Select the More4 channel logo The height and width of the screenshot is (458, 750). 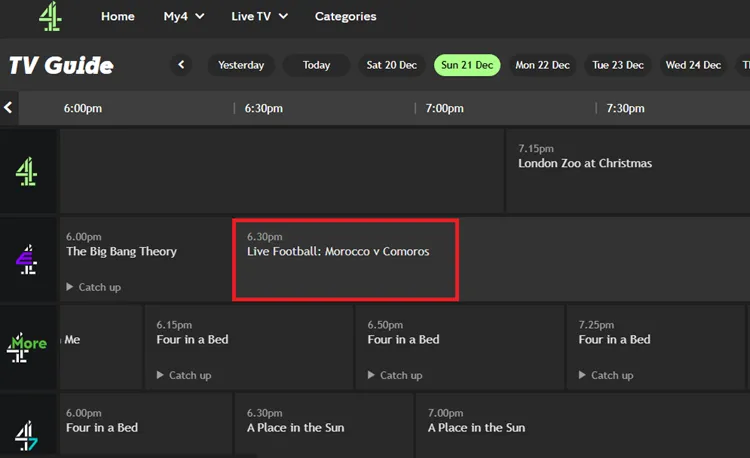pyautogui.click(x=27, y=347)
